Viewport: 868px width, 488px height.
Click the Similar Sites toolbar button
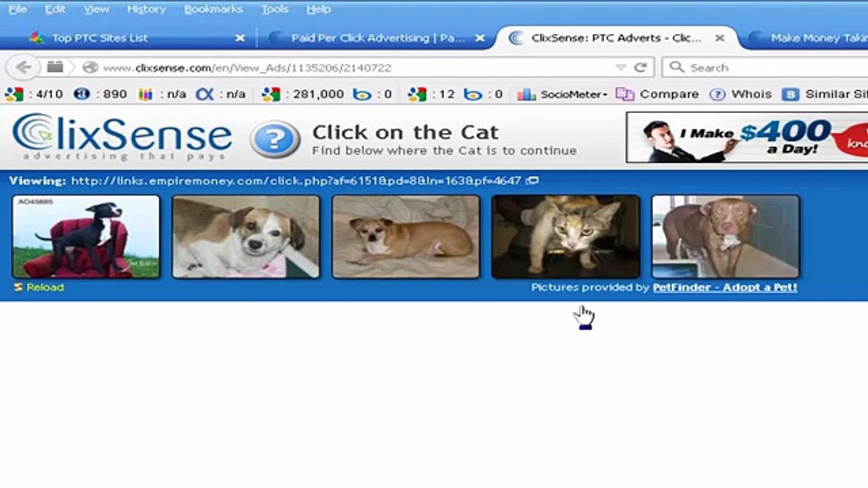825,94
